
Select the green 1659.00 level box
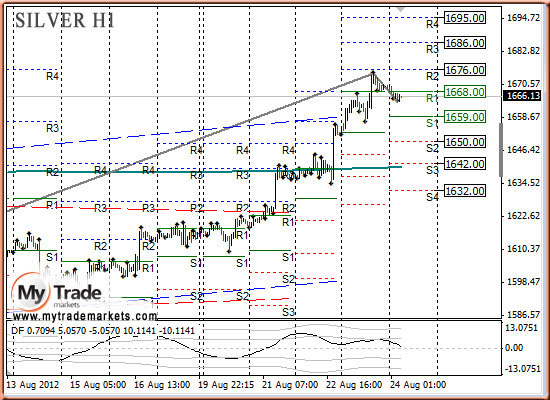[x=465, y=116]
